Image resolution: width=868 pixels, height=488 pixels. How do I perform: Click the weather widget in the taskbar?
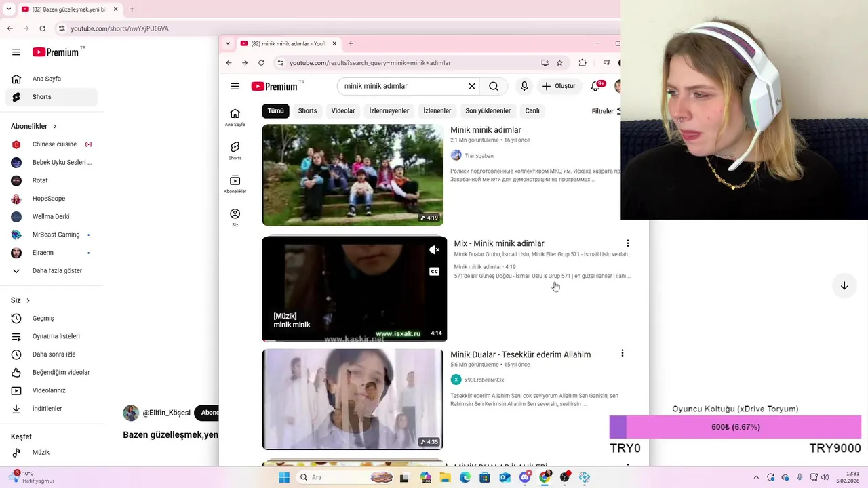tap(32, 477)
